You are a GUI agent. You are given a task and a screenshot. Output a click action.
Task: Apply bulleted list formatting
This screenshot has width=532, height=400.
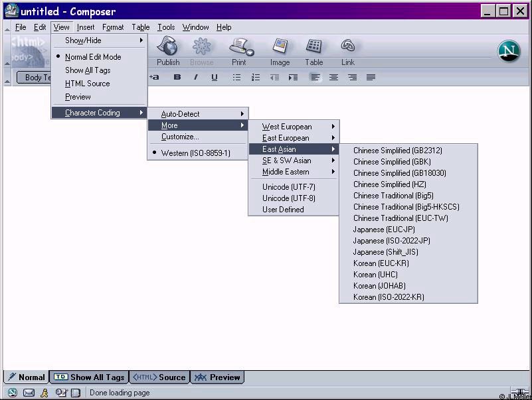coord(237,78)
